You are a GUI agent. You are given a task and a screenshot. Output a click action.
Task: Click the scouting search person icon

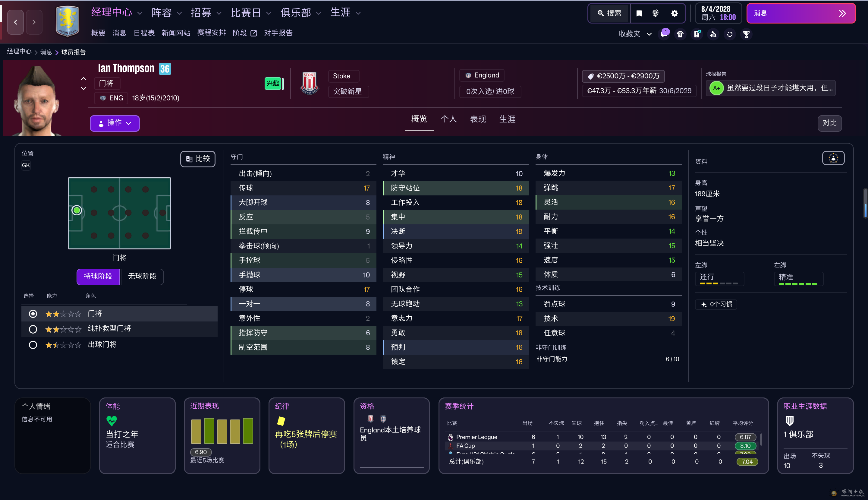tap(713, 34)
